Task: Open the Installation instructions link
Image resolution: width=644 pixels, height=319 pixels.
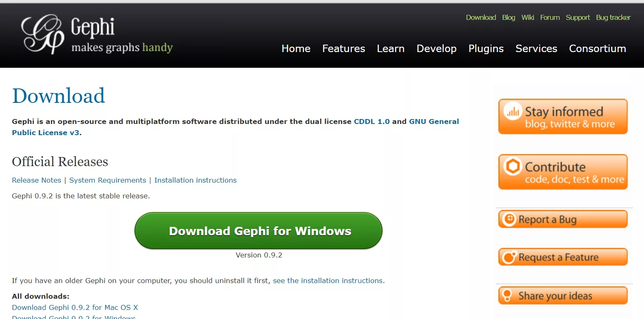Action: pos(196,180)
